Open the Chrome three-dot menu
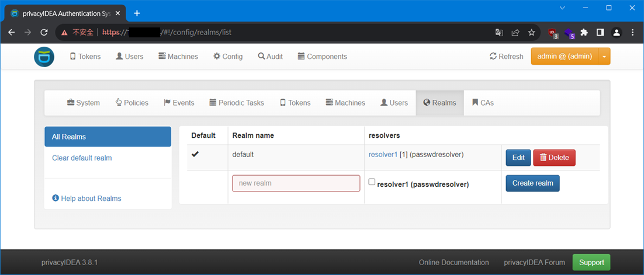The height and width of the screenshot is (275, 644). (632, 33)
